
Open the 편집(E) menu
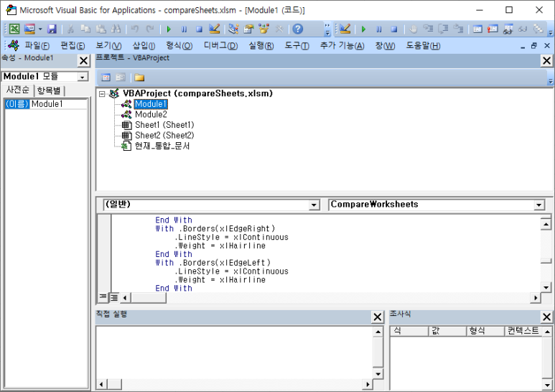[73, 46]
